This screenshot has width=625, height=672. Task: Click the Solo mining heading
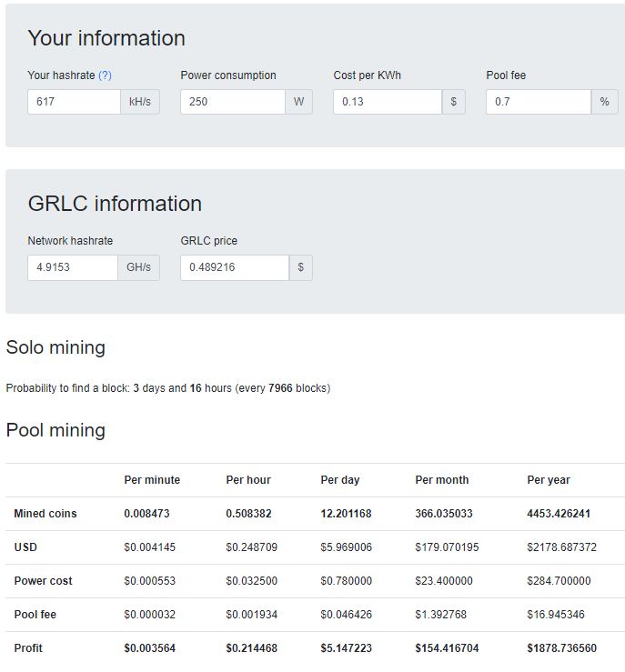tap(55, 347)
